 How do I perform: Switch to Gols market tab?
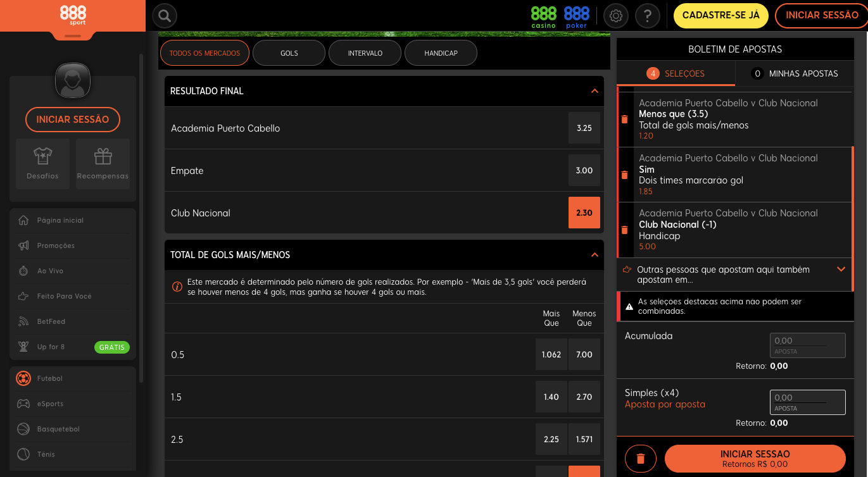pyautogui.click(x=289, y=53)
